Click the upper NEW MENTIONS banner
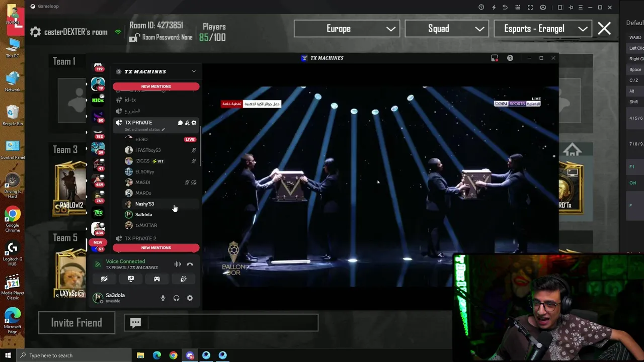The width and height of the screenshot is (644, 362). (156, 86)
